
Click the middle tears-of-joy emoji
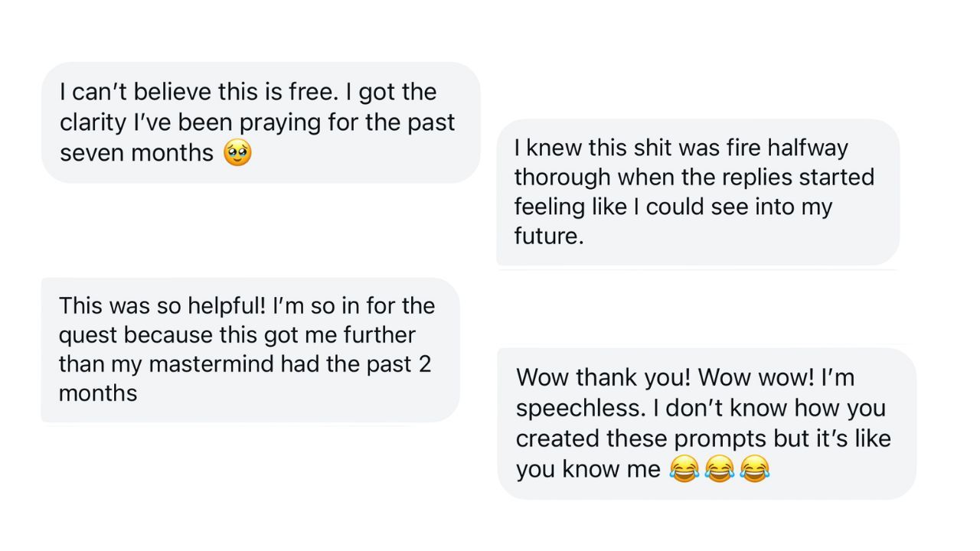[x=719, y=468]
